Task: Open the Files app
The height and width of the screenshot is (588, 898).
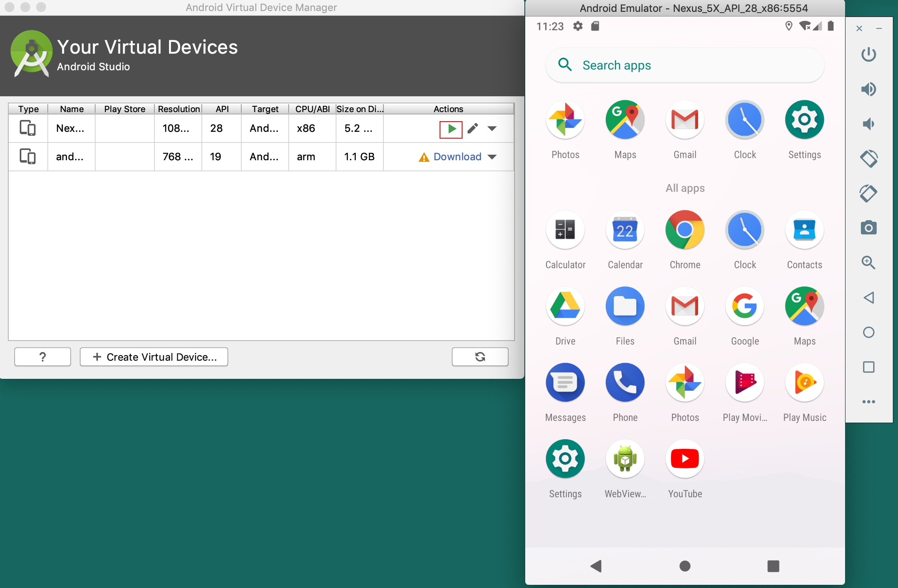Action: coord(625,316)
